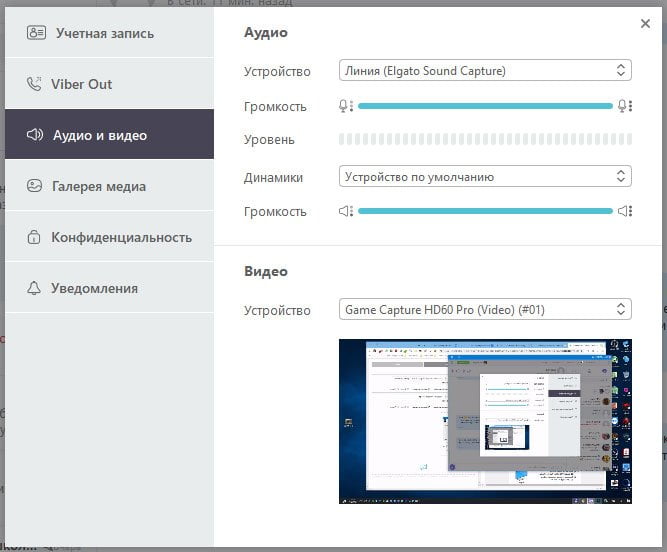Click the low microphone volume icon
The width and height of the screenshot is (667, 552).
[346, 106]
